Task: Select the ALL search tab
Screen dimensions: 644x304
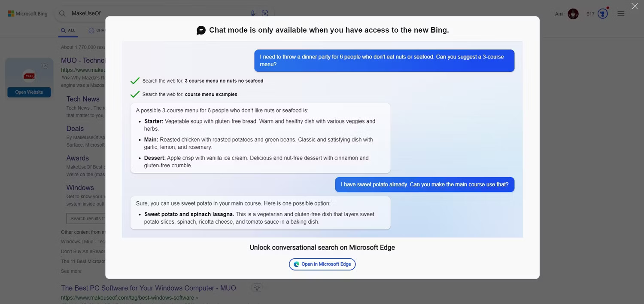Action: pos(68,31)
